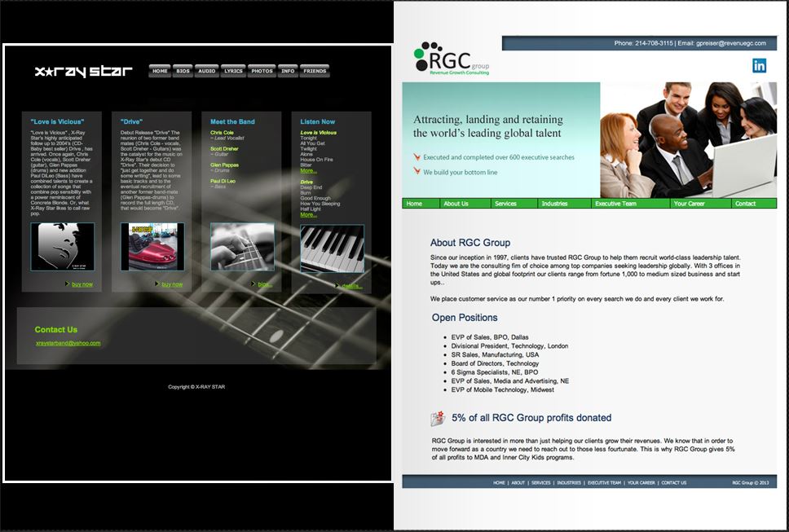Click the Contact Us heading on X-Ray Star
Viewport: 789px width, 532px height.
pos(56,330)
